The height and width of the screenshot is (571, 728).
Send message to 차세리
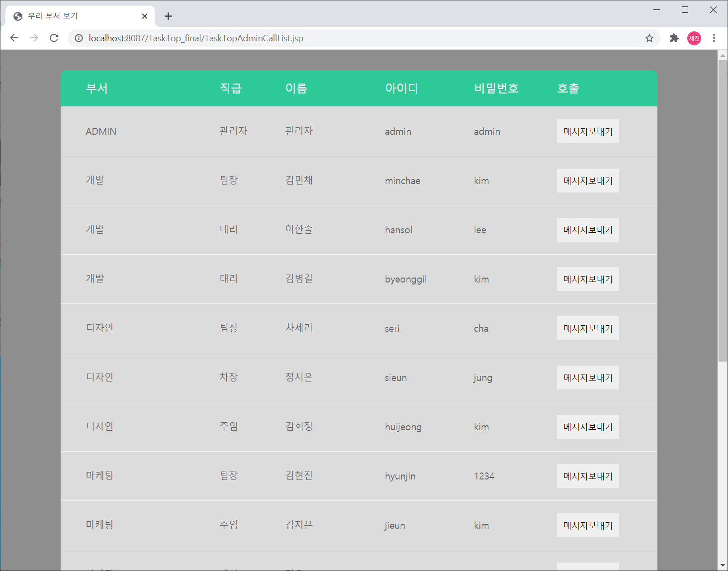588,328
